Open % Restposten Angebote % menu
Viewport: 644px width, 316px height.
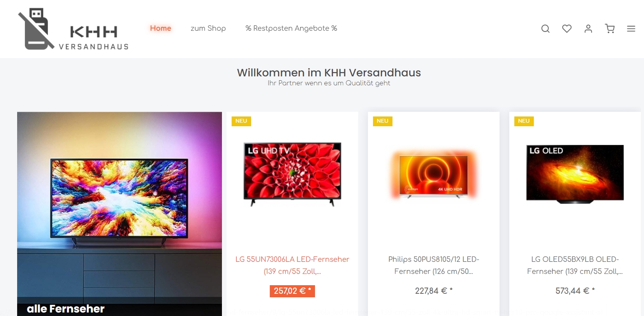(x=291, y=28)
